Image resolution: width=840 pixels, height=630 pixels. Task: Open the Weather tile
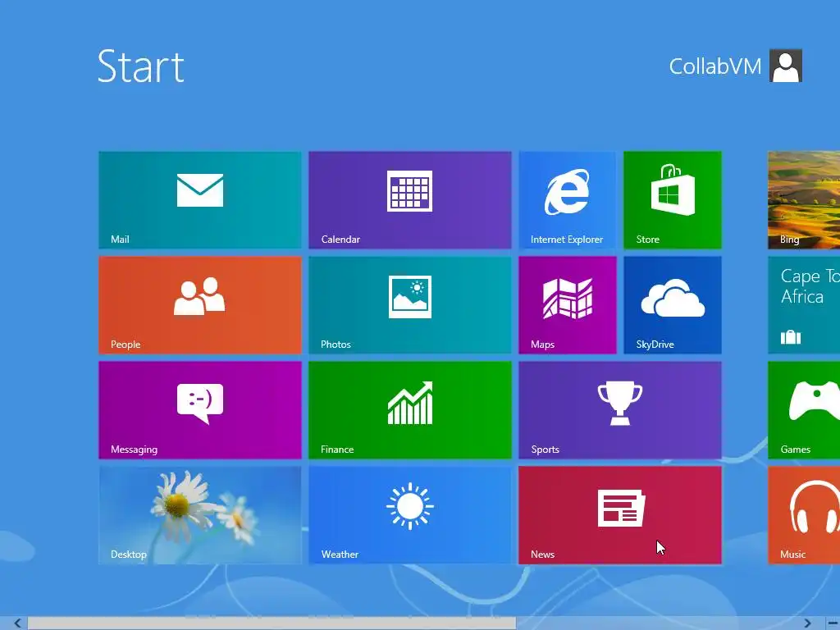410,515
